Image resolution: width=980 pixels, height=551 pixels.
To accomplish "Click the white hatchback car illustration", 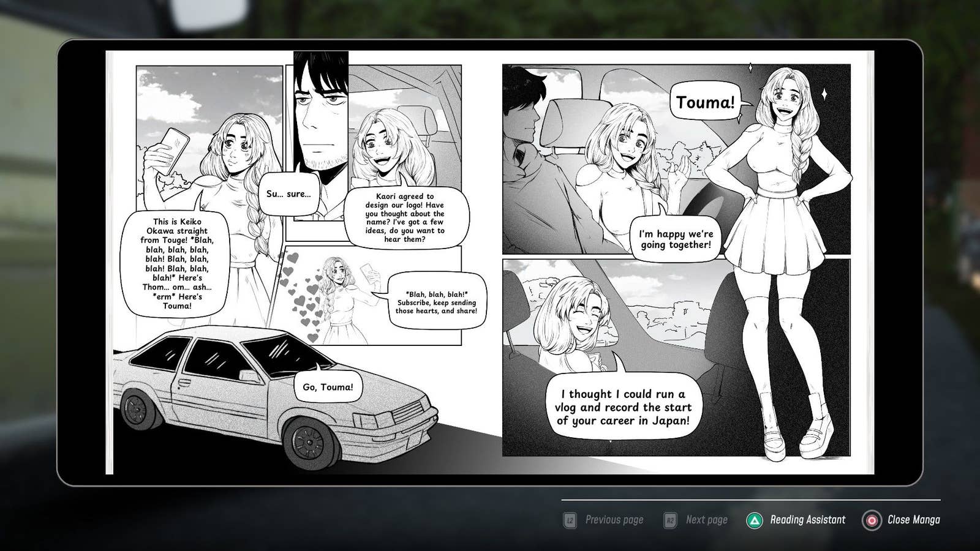I will [269, 398].
